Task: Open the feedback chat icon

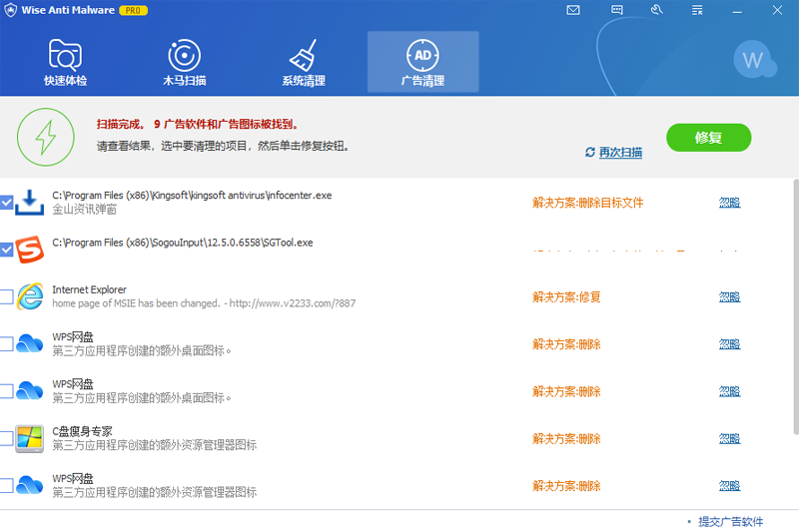Action: tap(616, 10)
